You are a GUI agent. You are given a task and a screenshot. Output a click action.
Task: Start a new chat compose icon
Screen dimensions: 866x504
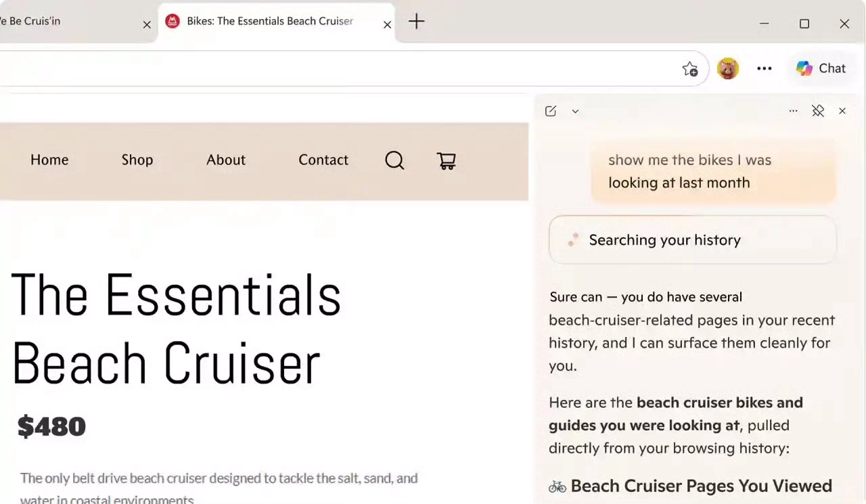point(551,111)
